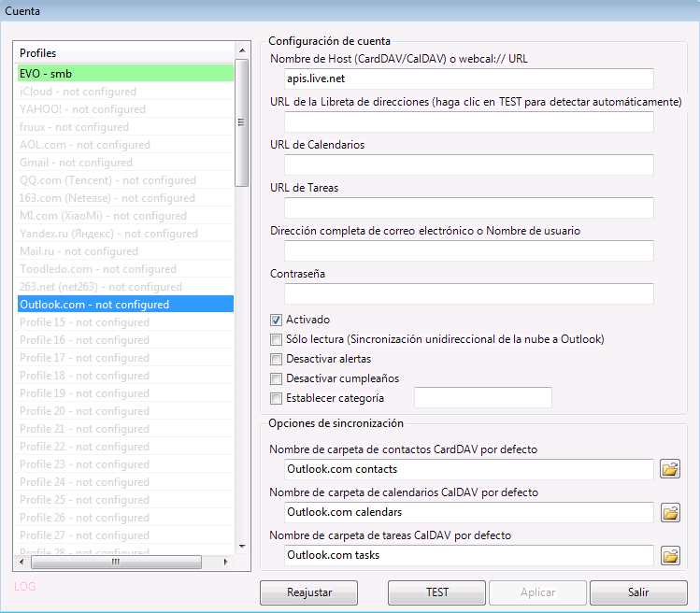Click the Outlook.com contacts folder name field

coord(469,469)
